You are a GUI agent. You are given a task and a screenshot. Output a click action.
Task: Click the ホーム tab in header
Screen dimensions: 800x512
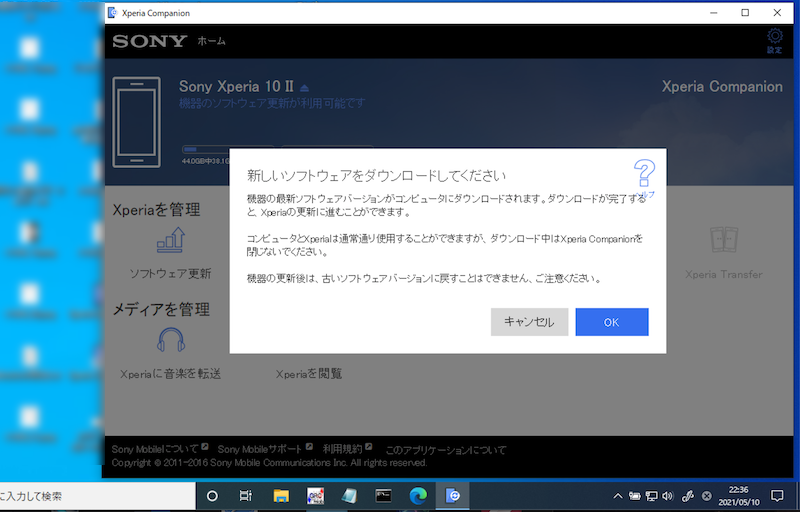click(211, 41)
